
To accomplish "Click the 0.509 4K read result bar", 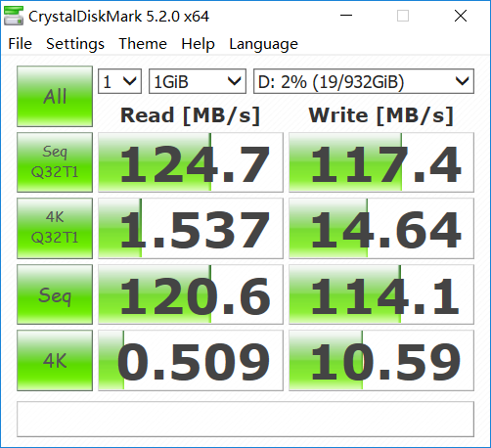I will (x=191, y=360).
